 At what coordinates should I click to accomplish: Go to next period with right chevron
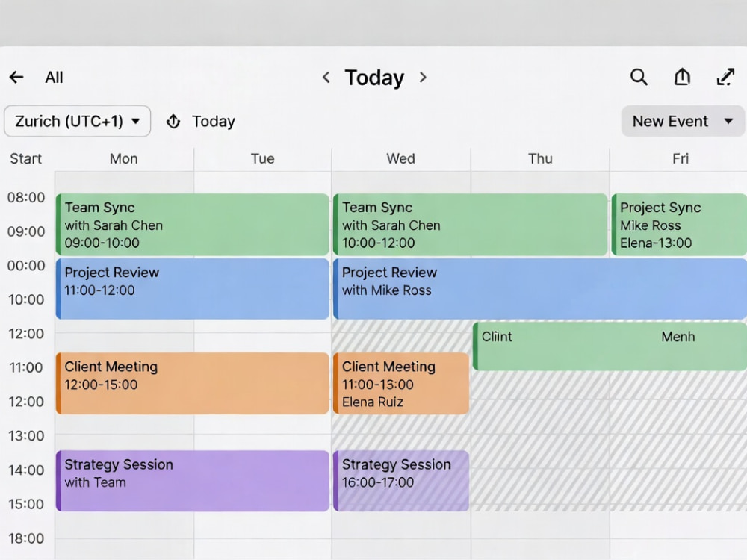tap(423, 77)
